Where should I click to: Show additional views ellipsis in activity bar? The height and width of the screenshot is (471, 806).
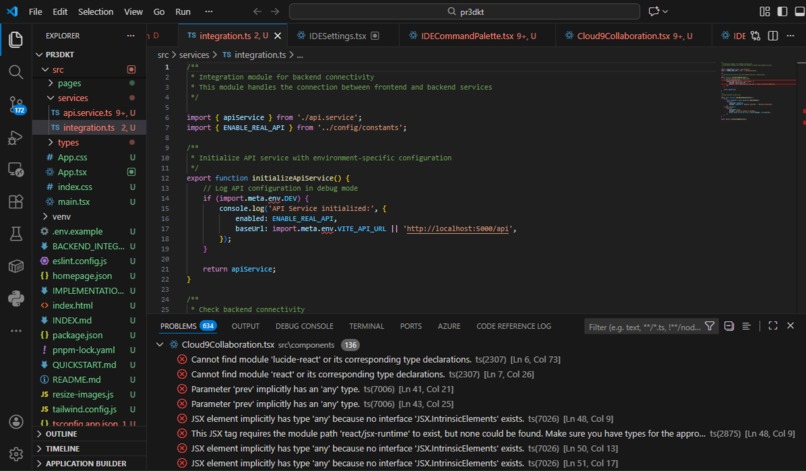point(15,331)
